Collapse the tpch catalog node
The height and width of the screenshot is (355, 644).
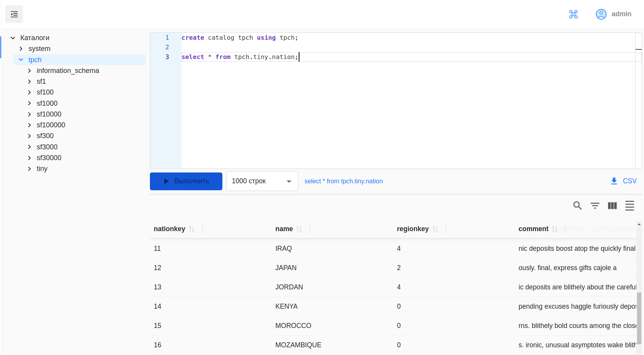[21, 60]
